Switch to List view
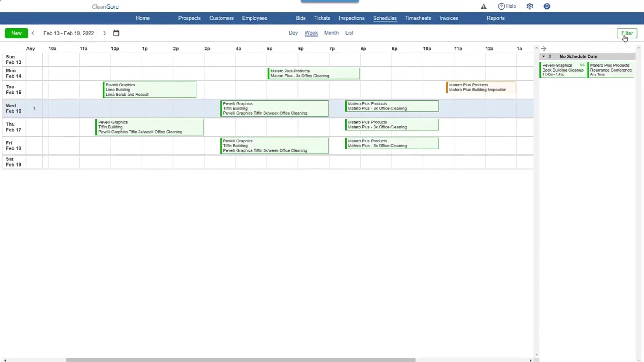644x362 pixels. [349, 33]
